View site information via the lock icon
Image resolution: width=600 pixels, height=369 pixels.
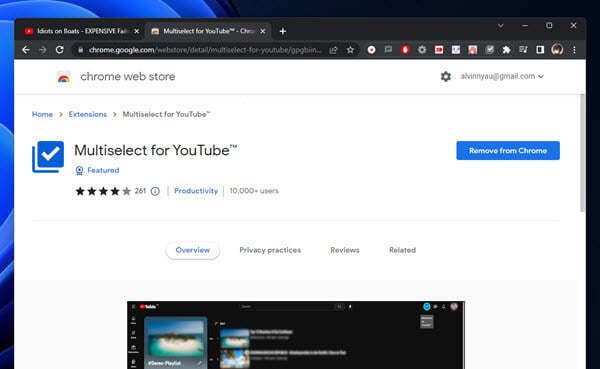[80, 50]
